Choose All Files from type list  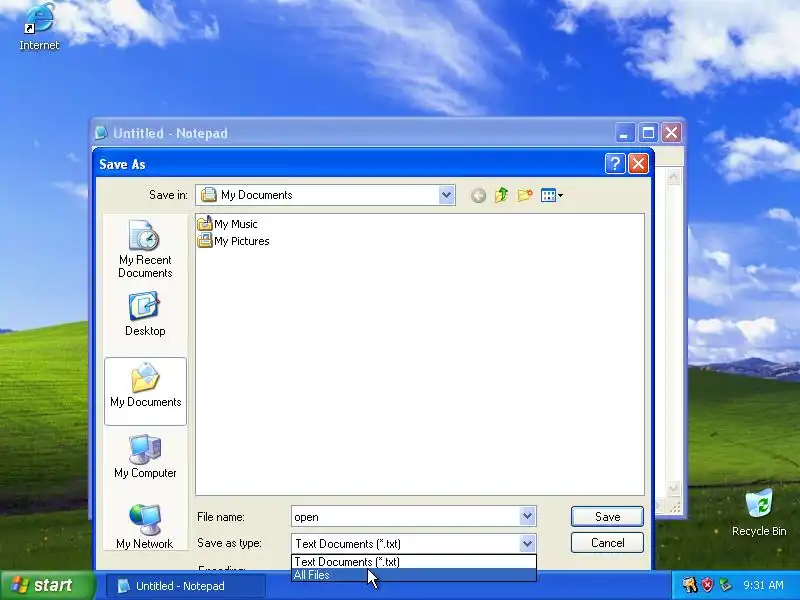pyautogui.click(x=414, y=575)
